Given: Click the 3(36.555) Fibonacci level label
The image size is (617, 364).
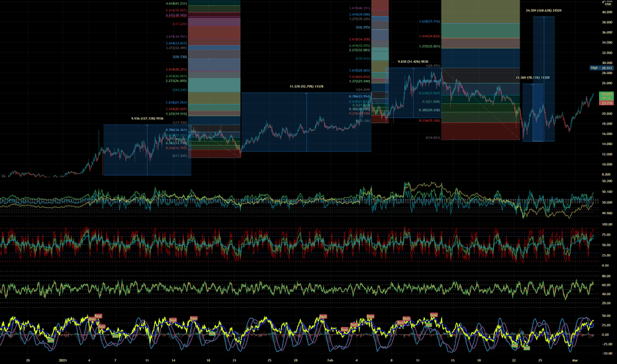Looking at the screenshot, I should pos(363,27).
